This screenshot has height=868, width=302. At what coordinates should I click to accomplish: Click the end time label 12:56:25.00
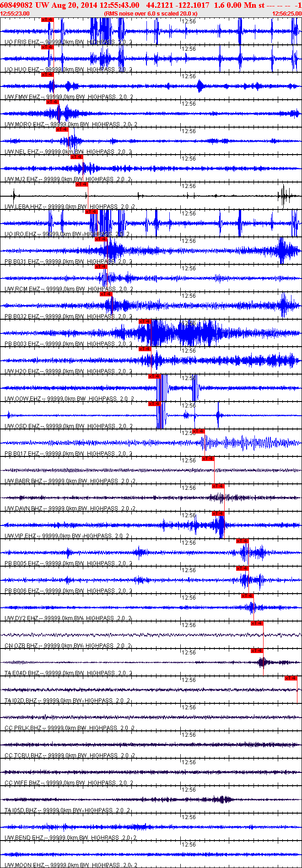287,14
